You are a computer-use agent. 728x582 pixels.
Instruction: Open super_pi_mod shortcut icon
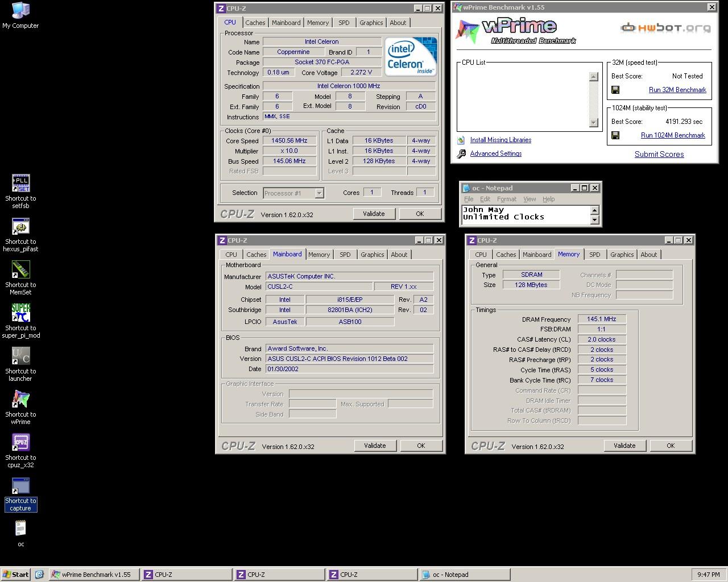(20, 313)
